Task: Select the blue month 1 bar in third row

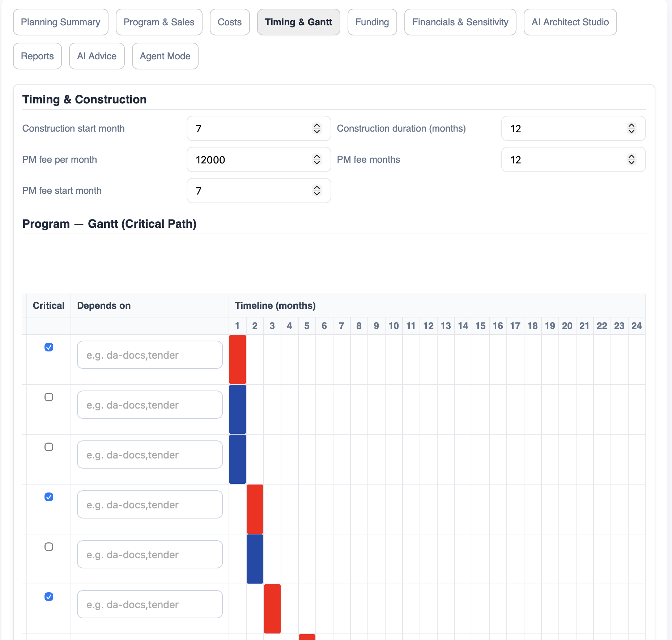Action: pyautogui.click(x=238, y=459)
